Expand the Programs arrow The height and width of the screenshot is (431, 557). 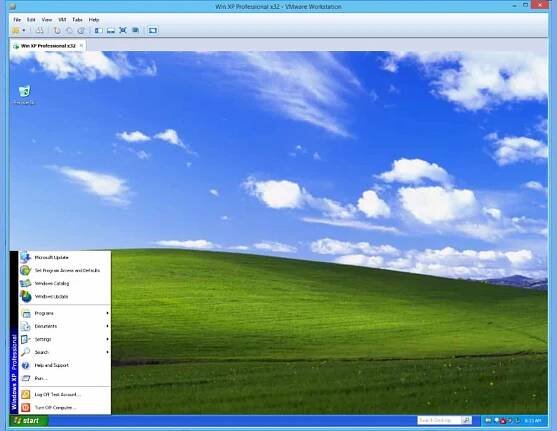[107, 313]
